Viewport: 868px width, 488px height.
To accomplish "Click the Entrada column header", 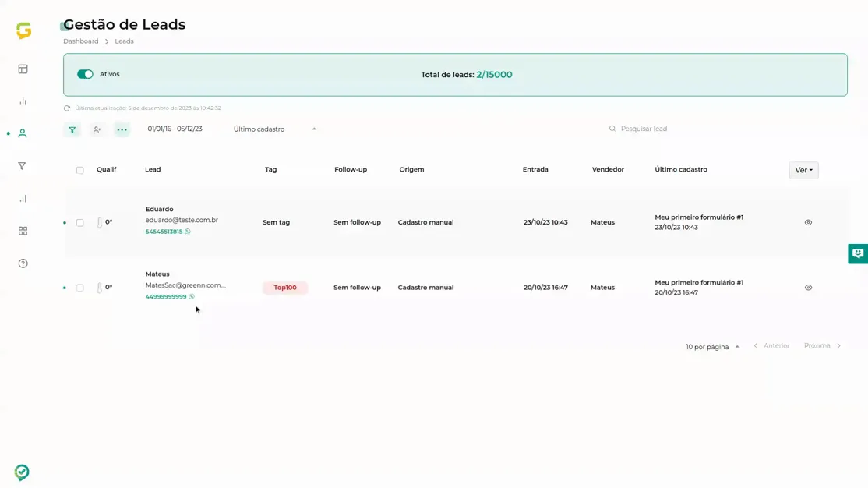I will point(535,169).
